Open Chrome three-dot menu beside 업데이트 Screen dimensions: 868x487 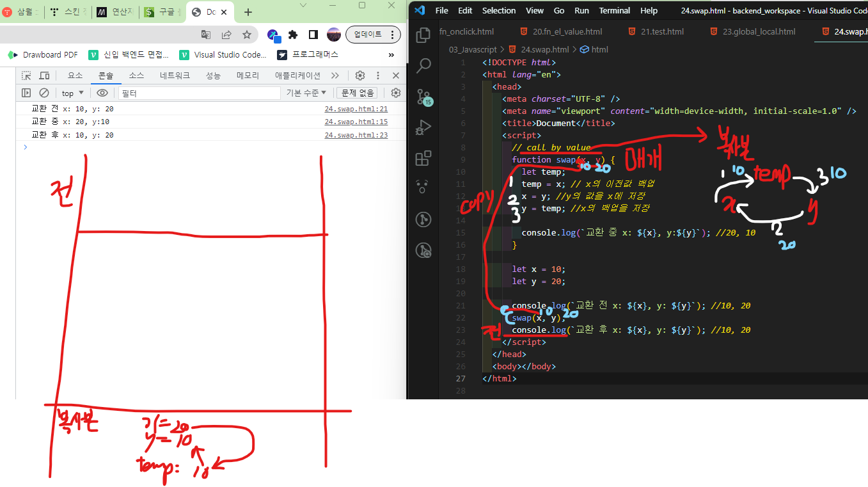[x=393, y=35]
